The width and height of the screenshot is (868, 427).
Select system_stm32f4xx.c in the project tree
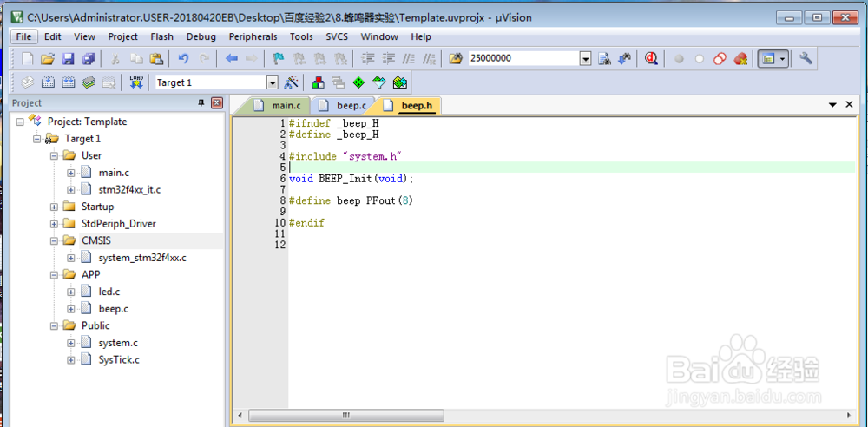(x=142, y=258)
